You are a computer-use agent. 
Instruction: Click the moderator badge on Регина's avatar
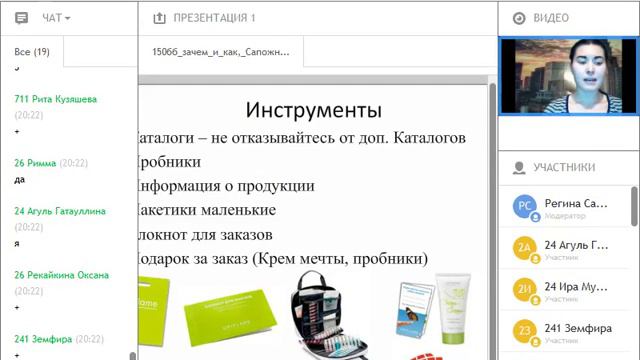tap(535, 217)
